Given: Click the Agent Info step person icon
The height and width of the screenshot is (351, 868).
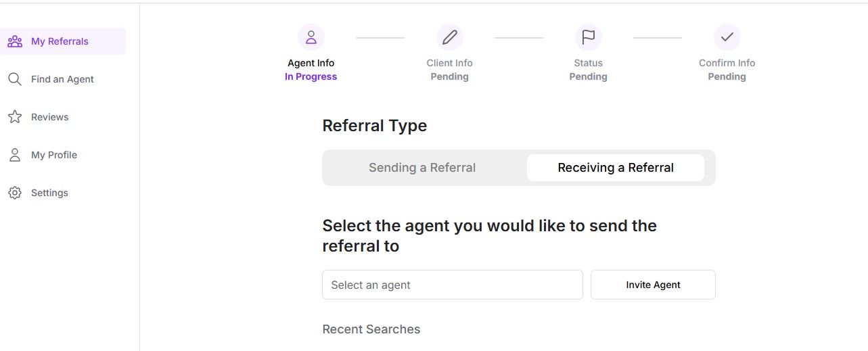Looking at the screenshot, I should point(311,37).
